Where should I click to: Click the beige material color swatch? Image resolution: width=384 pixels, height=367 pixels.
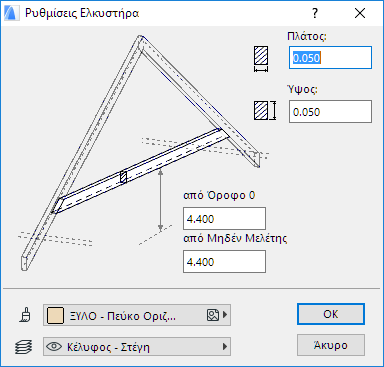tap(55, 315)
